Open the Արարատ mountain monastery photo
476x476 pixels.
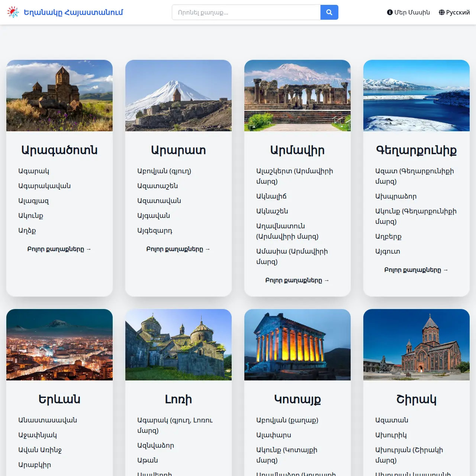point(178,96)
